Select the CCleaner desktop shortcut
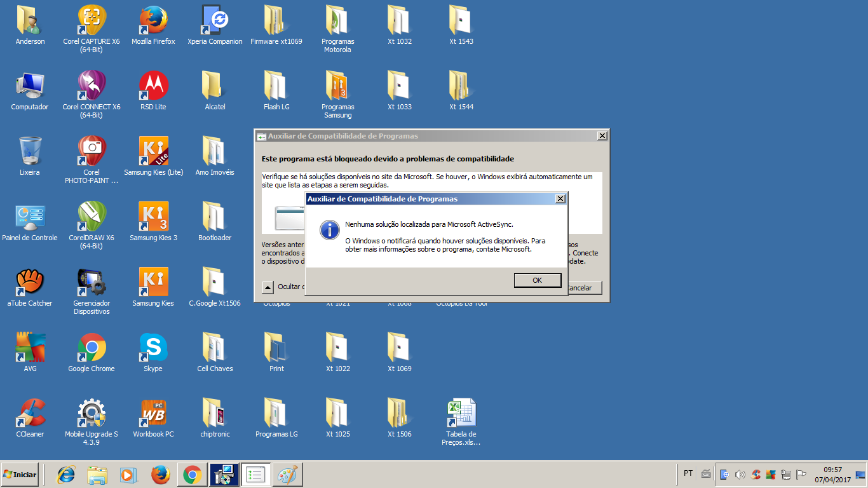The image size is (868, 488). pyautogui.click(x=30, y=418)
